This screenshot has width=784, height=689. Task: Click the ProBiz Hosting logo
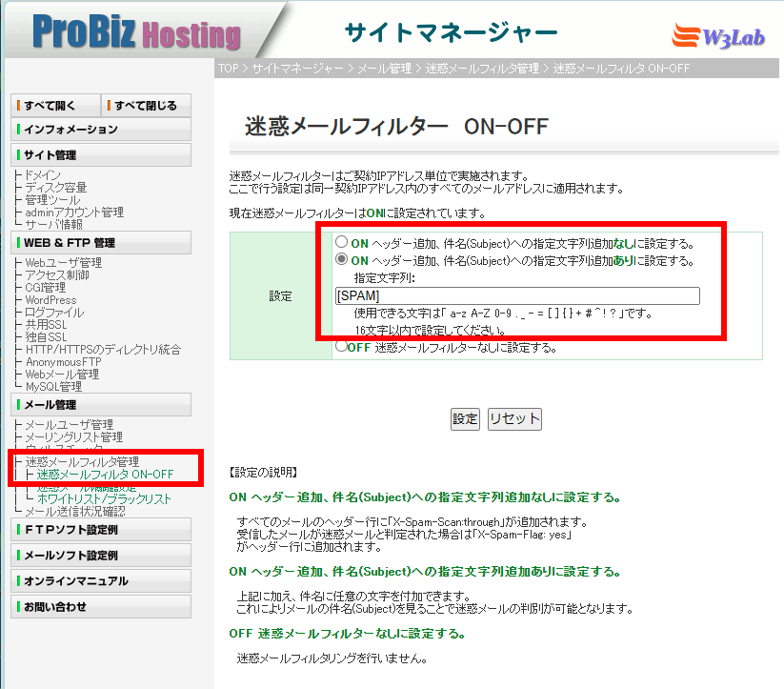136,32
